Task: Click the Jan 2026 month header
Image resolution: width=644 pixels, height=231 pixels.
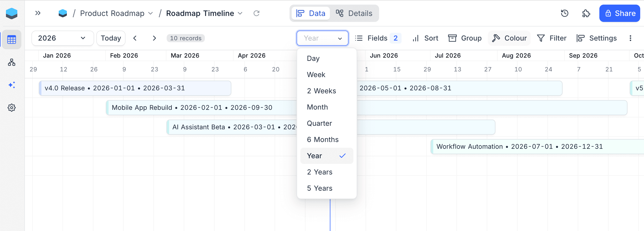Action: 57,55
